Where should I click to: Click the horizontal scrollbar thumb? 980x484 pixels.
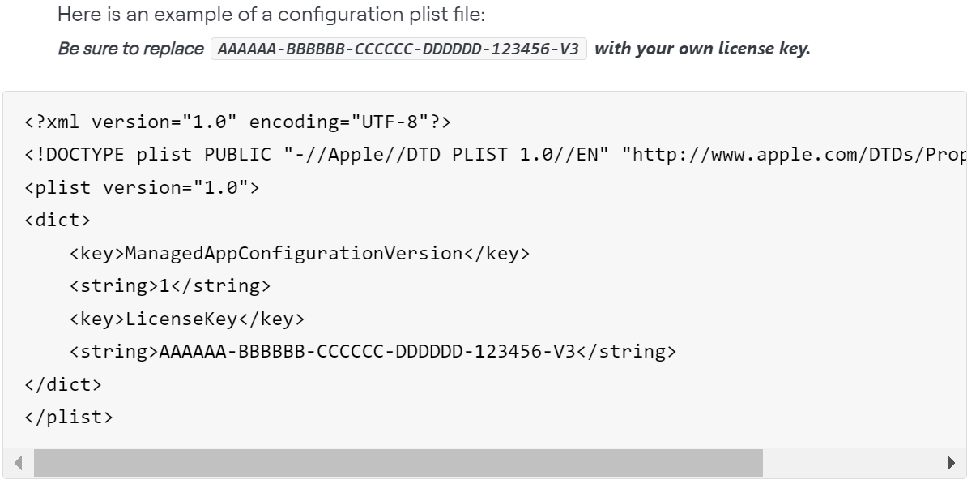(397, 463)
